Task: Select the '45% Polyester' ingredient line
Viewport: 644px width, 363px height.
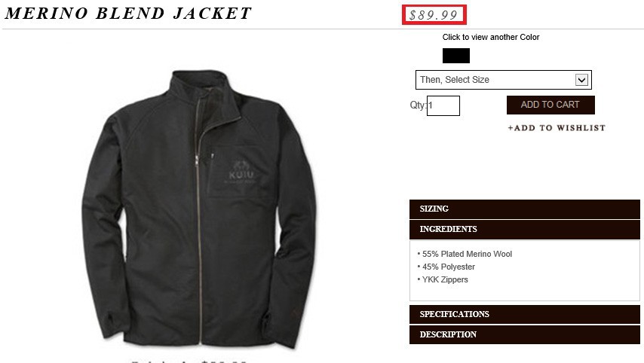Action: (446, 267)
